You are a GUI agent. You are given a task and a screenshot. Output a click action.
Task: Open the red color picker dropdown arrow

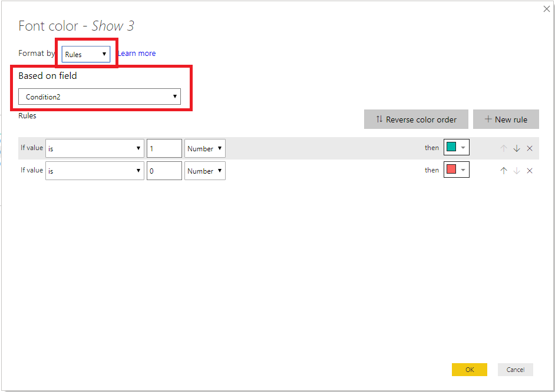463,170
